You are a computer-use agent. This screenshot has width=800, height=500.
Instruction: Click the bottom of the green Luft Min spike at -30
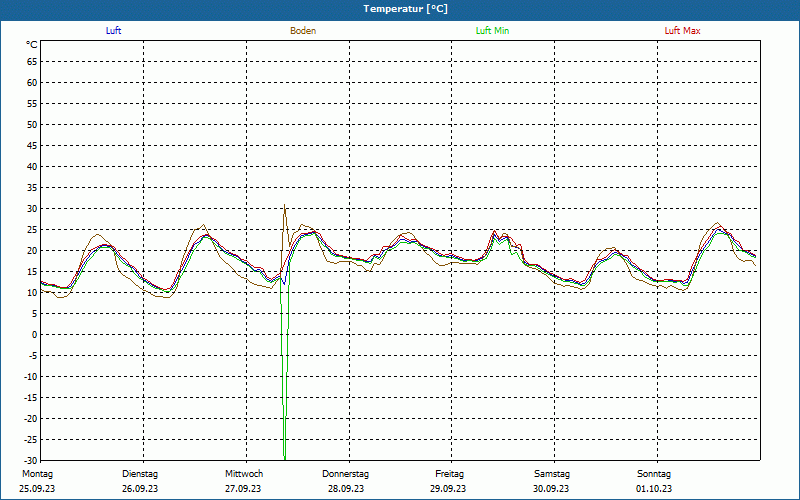285,458
